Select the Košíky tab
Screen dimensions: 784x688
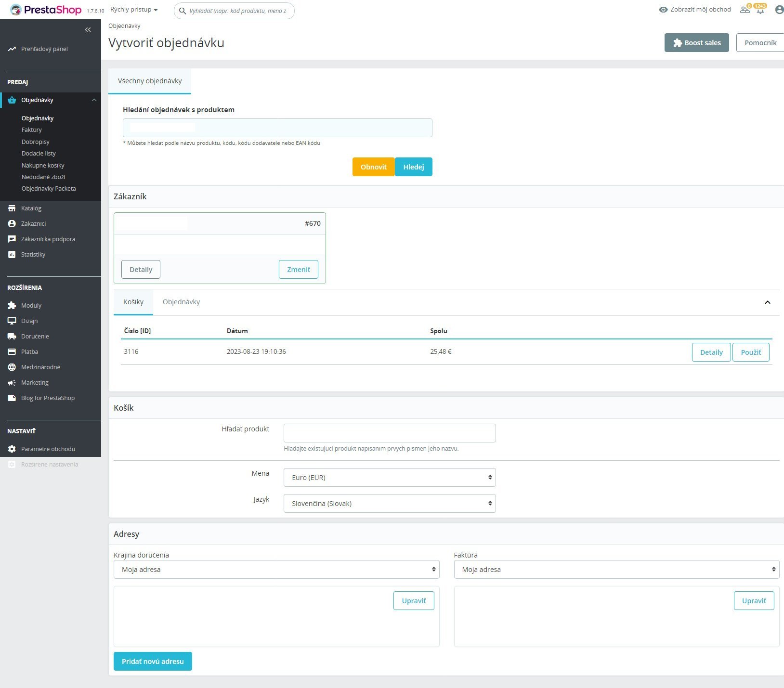(x=133, y=302)
